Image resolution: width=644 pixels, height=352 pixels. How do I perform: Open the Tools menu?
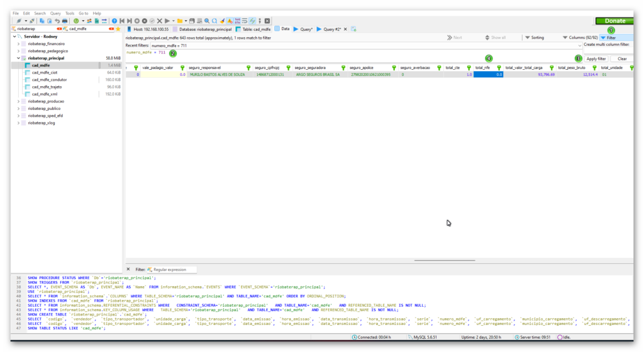[x=69, y=14]
